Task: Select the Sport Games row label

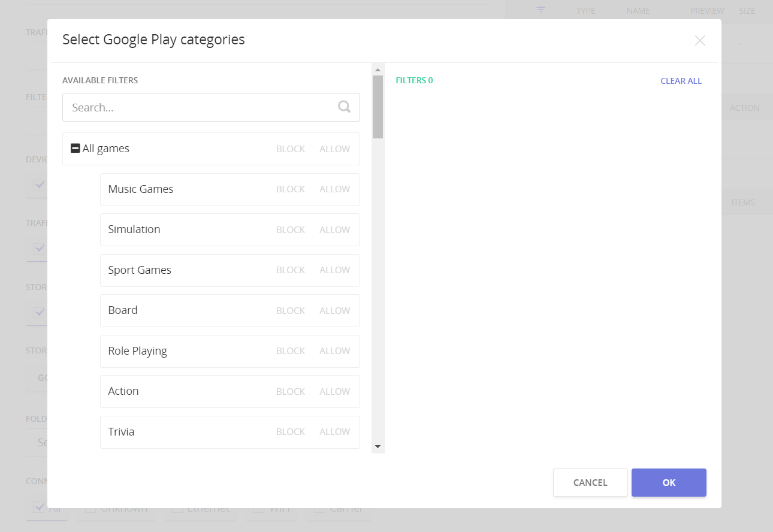Action: point(140,270)
